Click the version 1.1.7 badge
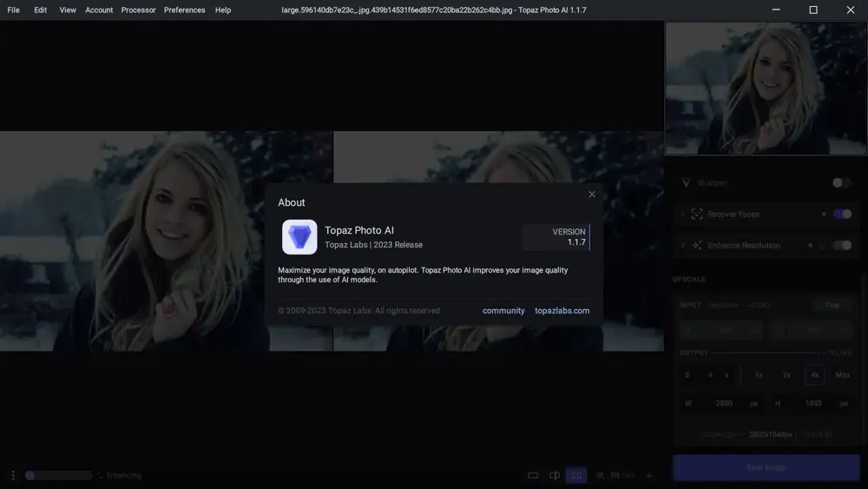 (556, 237)
